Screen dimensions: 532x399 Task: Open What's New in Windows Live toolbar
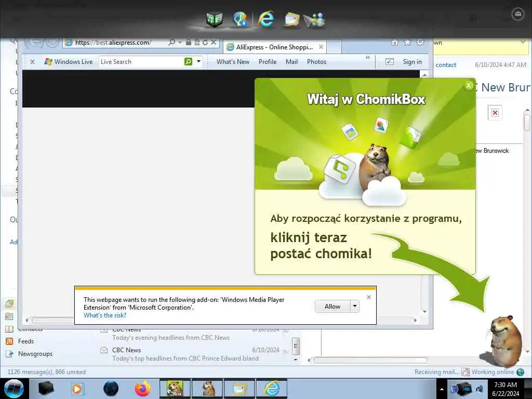(x=233, y=62)
